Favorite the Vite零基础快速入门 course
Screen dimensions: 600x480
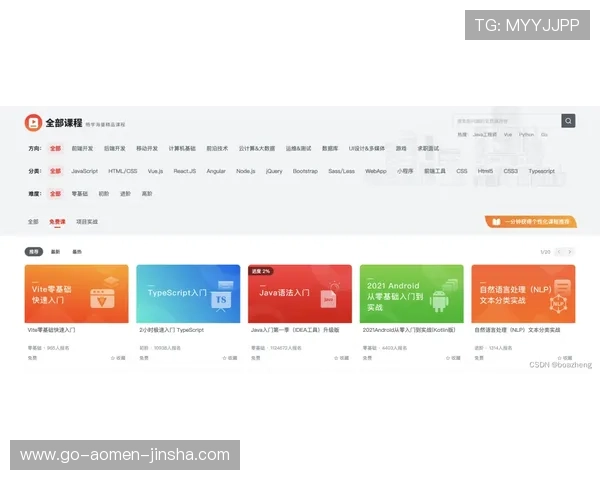point(118,357)
